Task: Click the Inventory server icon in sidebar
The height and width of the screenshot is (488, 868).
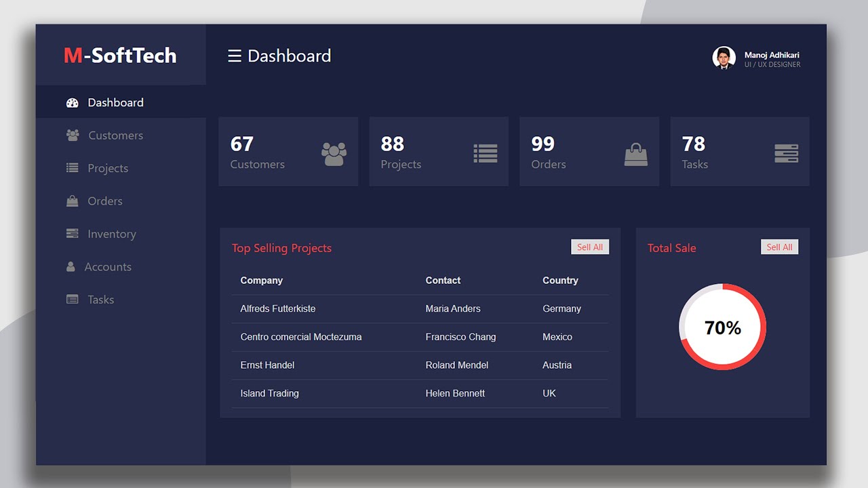Action: (72, 233)
